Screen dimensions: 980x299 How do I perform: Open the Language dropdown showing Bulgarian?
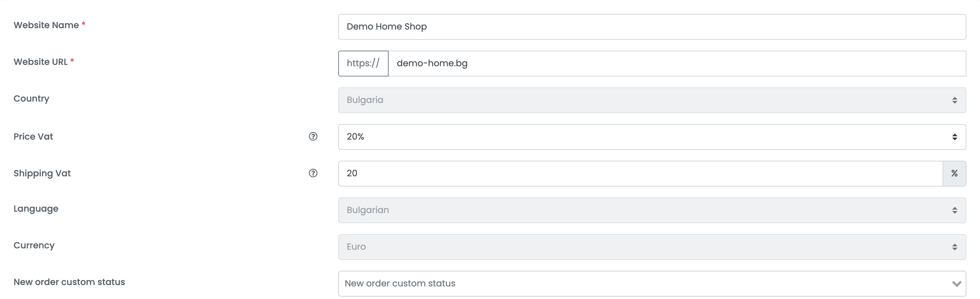652,210
